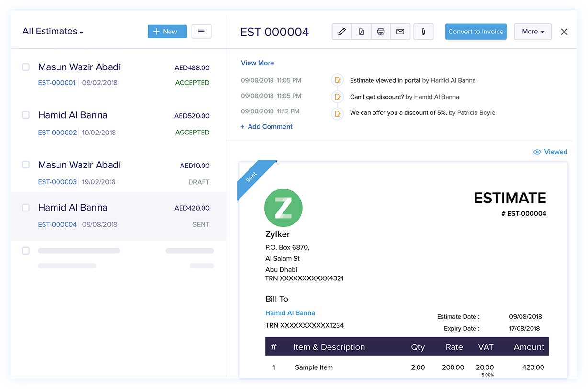Screen dimensions: 588x389
Task: Click the SENT status label
Action: coord(201,224)
